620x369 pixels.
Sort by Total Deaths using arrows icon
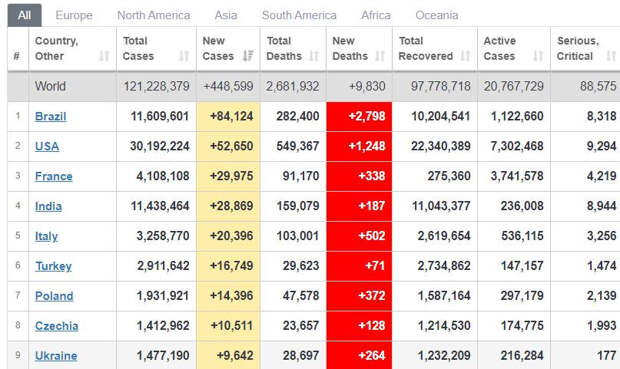pos(314,56)
